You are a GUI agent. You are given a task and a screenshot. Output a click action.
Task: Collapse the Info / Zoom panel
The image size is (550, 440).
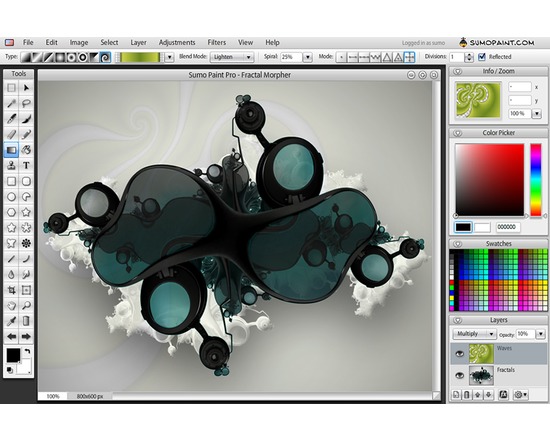[457, 72]
